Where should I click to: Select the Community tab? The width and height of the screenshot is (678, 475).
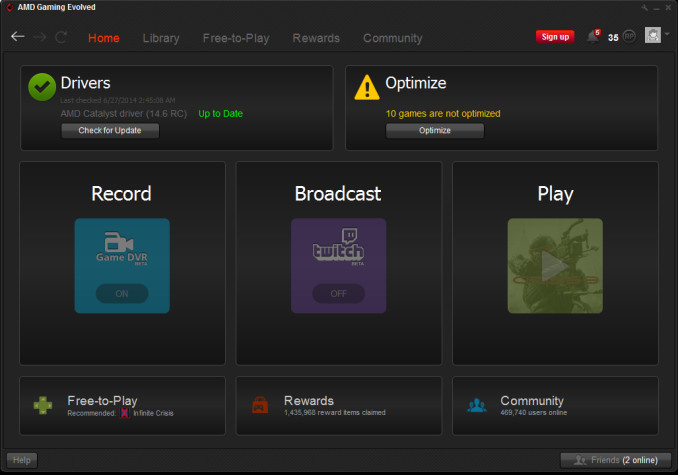click(x=393, y=38)
